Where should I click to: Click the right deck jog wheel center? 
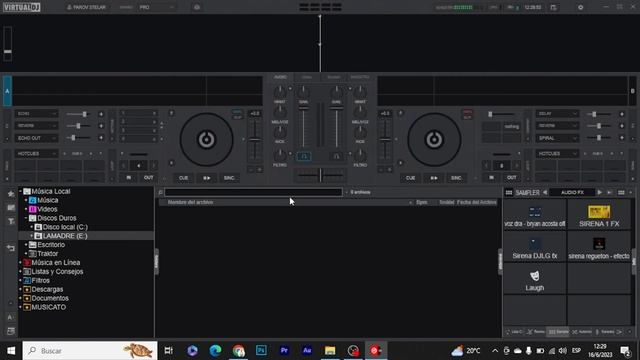point(434,140)
